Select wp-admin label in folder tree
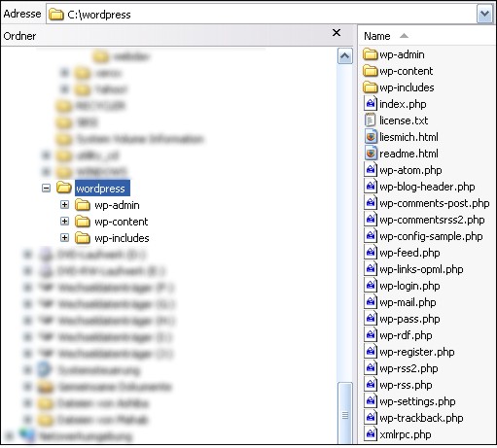497x448 pixels. 117,205
